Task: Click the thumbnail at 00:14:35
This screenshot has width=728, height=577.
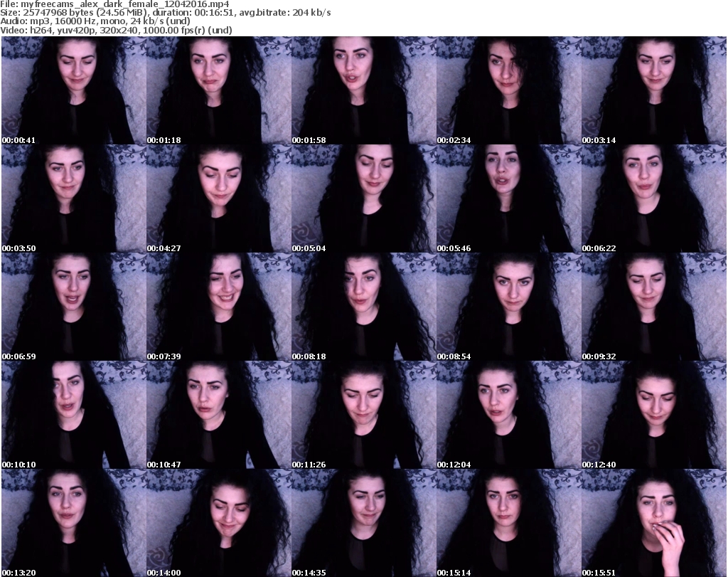Action: (x=363, y=523)
